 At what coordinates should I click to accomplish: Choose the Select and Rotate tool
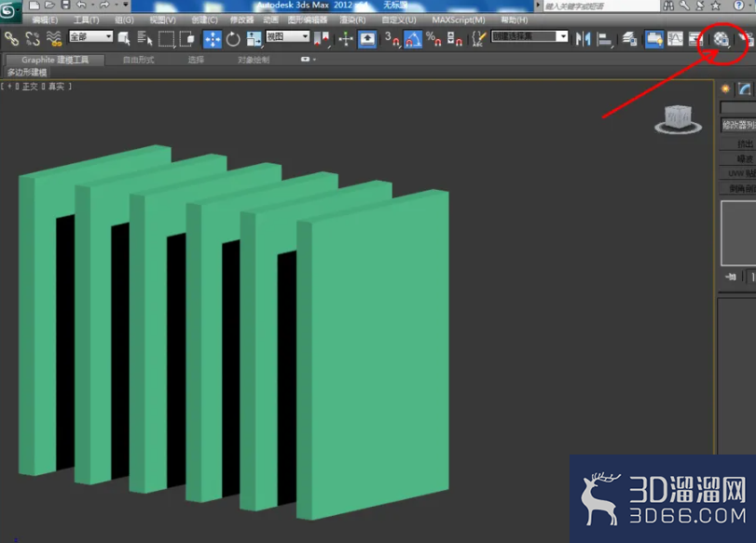click(233, 38)
